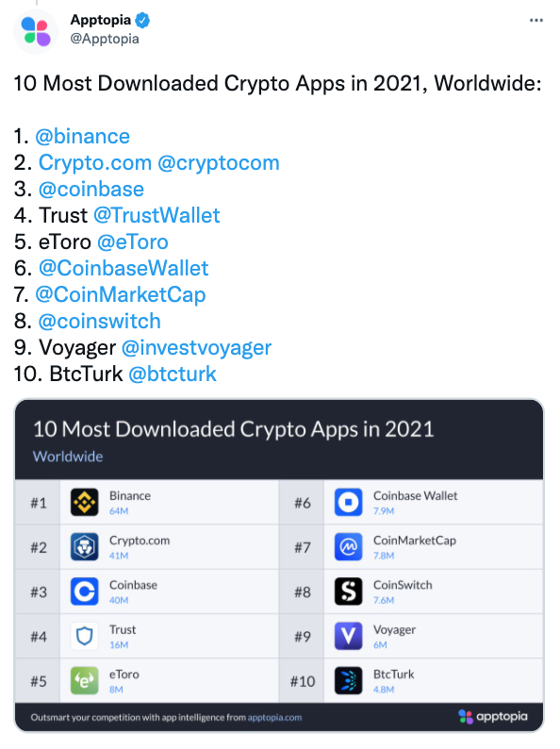560x749 pixels.
Task: Open the @investvoyager mention link
Action: point(196,348)
